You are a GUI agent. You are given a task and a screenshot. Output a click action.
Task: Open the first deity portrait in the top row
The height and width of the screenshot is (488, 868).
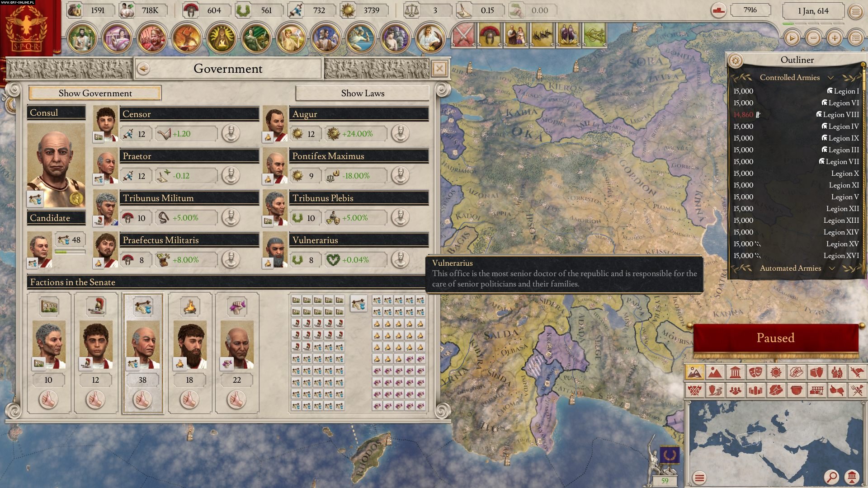tap(82, 38)
